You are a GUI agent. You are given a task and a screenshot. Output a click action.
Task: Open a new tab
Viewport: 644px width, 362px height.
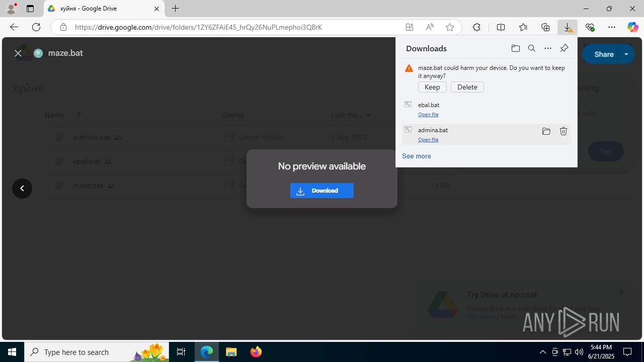tap(175, 9)
